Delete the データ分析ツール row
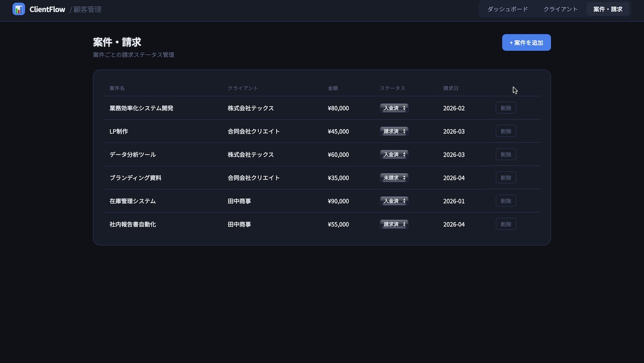644x363 pixels. 506,155
